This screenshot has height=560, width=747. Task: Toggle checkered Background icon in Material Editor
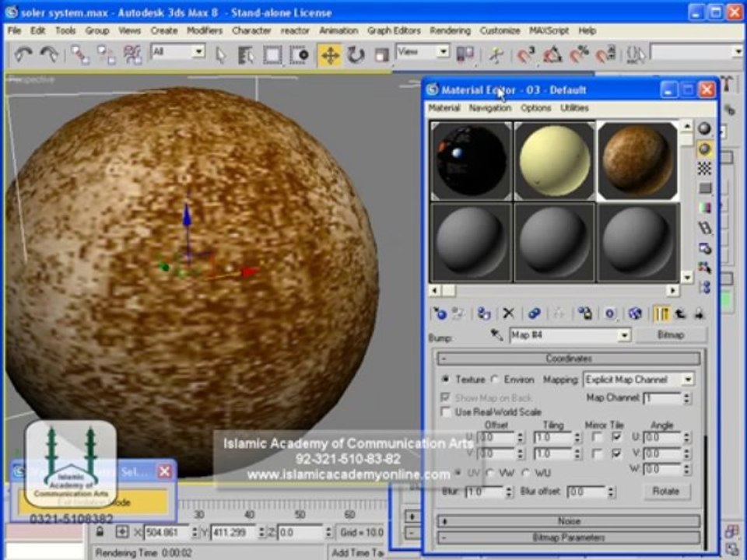point(704,168)
